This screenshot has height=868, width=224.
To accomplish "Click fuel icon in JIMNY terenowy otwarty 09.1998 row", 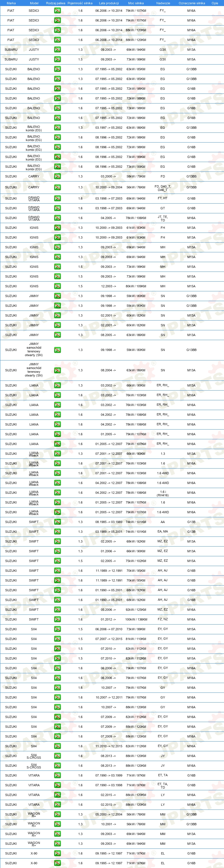I will point(57,350).
